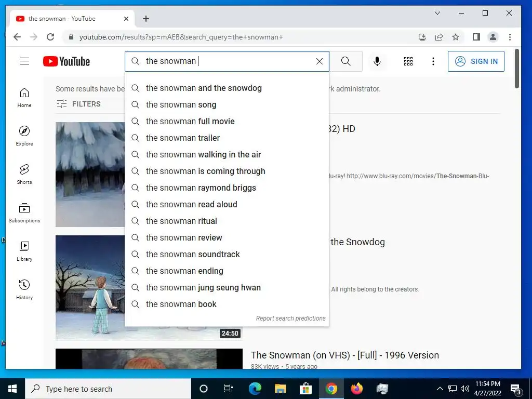Open the notification center
Image resolution: width=532 pixels, height=399 pixels.
coord(516,389)
